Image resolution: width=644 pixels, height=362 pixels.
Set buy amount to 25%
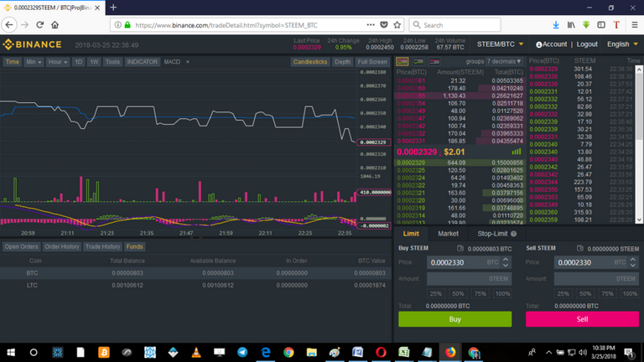click(435, 294)
